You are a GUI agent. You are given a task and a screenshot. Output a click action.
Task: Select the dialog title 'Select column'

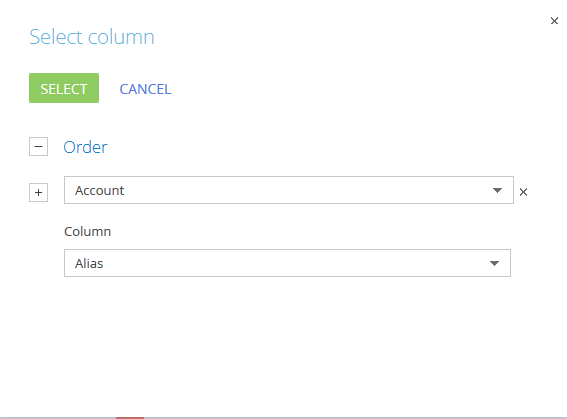[92, 37]
